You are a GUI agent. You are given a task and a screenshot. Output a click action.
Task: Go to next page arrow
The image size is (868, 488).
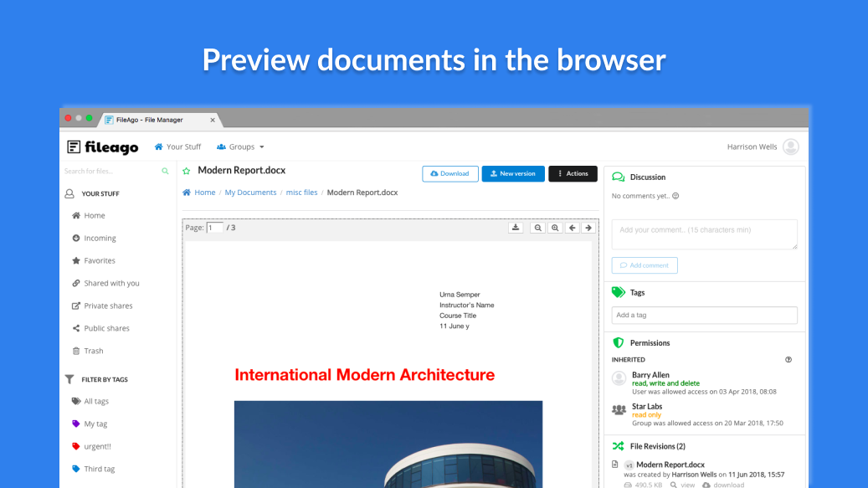pos(588,228)
